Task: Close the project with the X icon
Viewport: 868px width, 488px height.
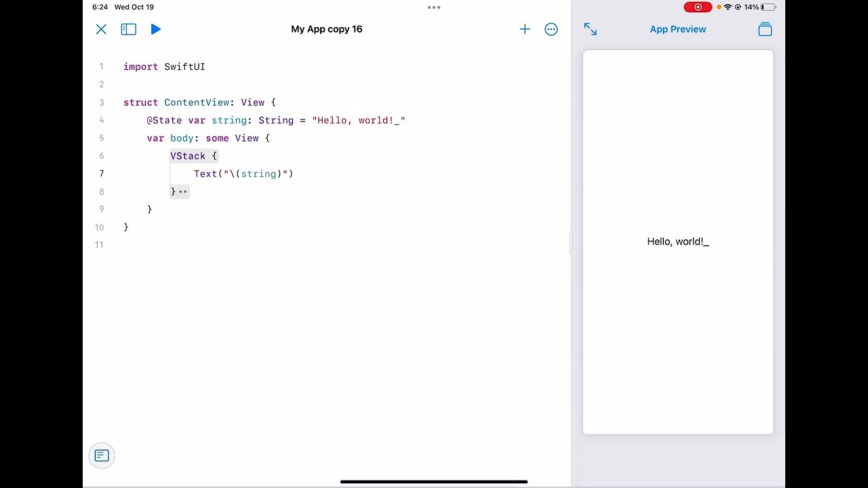Action: (101, 29)
